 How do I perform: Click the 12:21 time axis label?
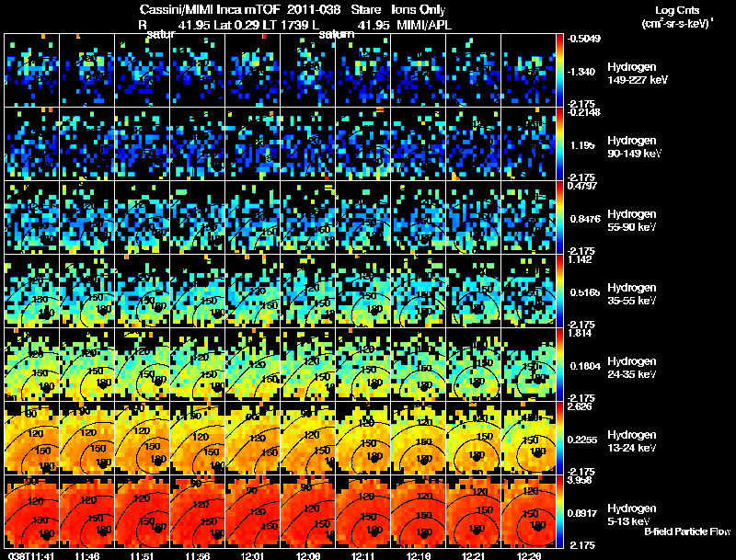474,556
